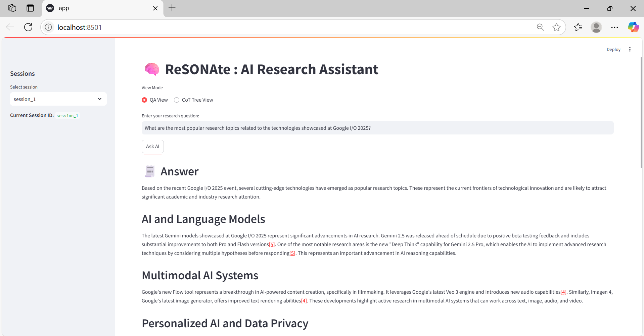Open the zoom magnifier in address bar

pos(540,27)
